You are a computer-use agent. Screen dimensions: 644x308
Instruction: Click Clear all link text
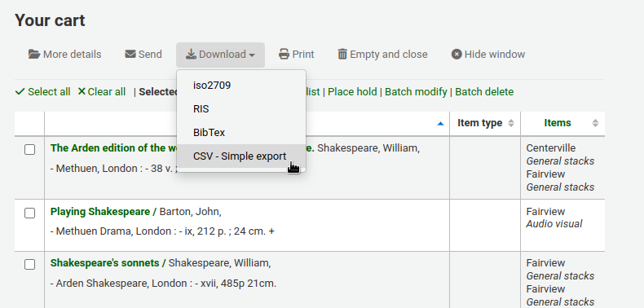106,91
